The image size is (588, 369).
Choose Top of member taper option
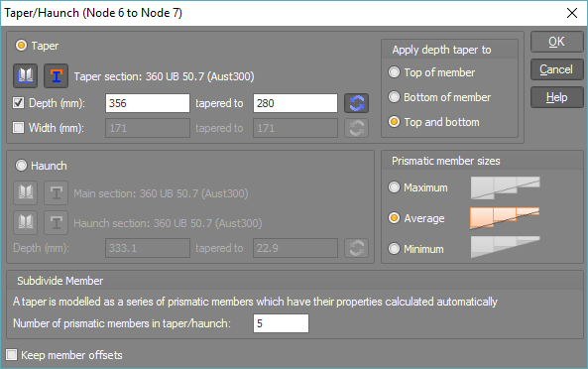pyautogui.click(x=394, y=72)
